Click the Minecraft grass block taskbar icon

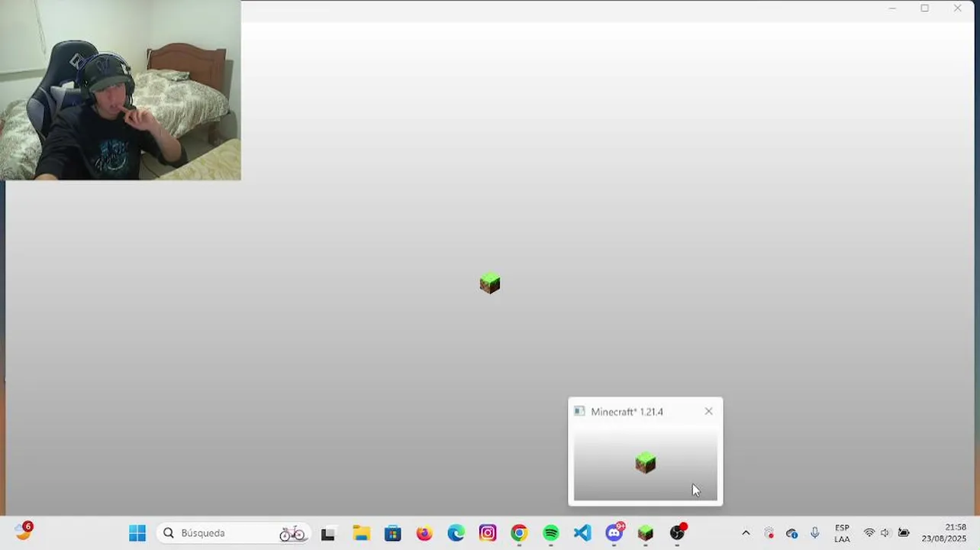point(646,533)
